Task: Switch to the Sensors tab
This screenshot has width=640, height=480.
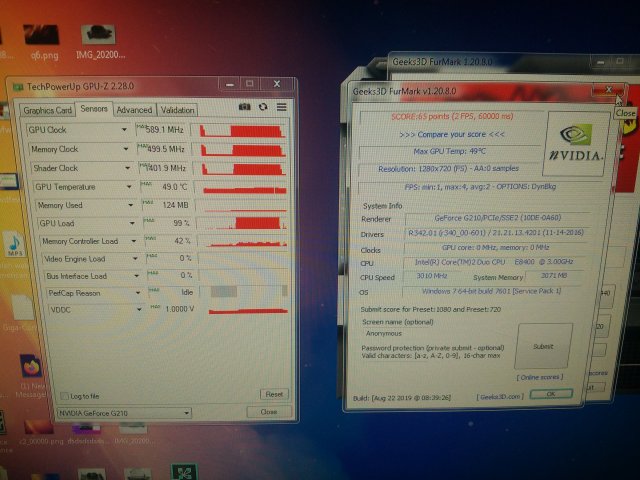Action: tap(94, 109)
